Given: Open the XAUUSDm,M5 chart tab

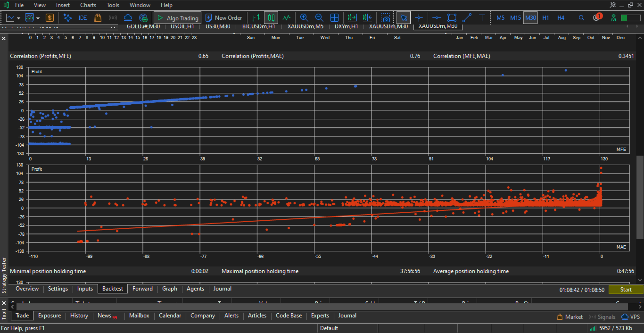Looking at the screenshot, I should pyautogui.click(x=305, y=26).
